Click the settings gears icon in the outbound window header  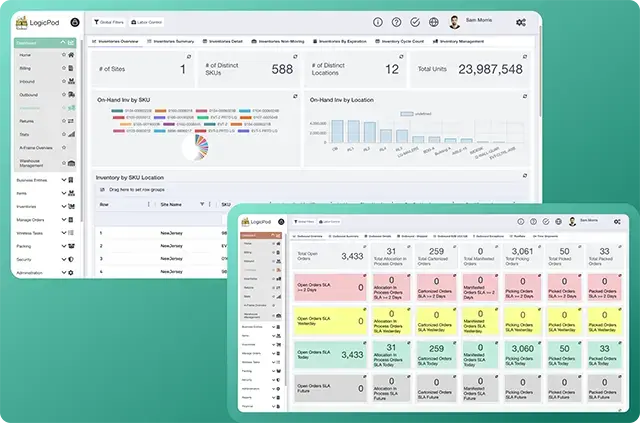[x=617, y=221]
